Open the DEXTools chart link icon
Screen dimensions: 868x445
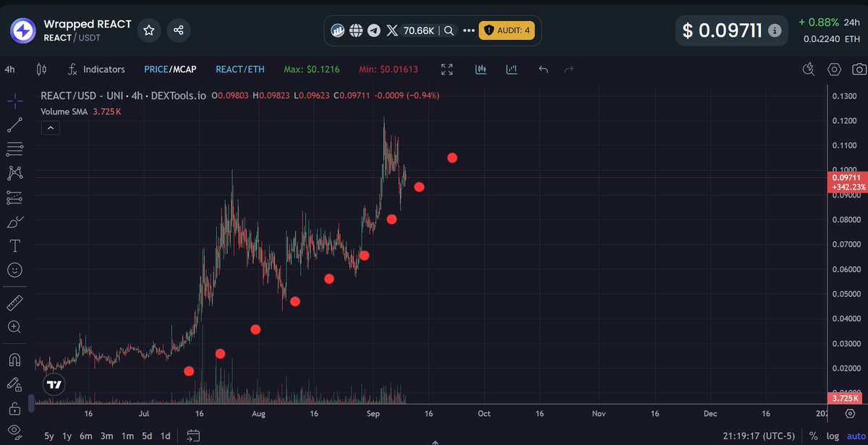point(338,30)
